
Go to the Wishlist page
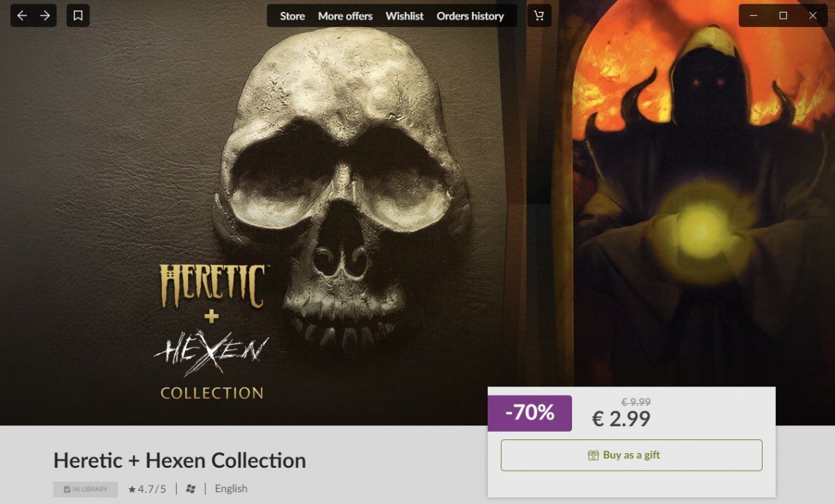click(404, 16)
